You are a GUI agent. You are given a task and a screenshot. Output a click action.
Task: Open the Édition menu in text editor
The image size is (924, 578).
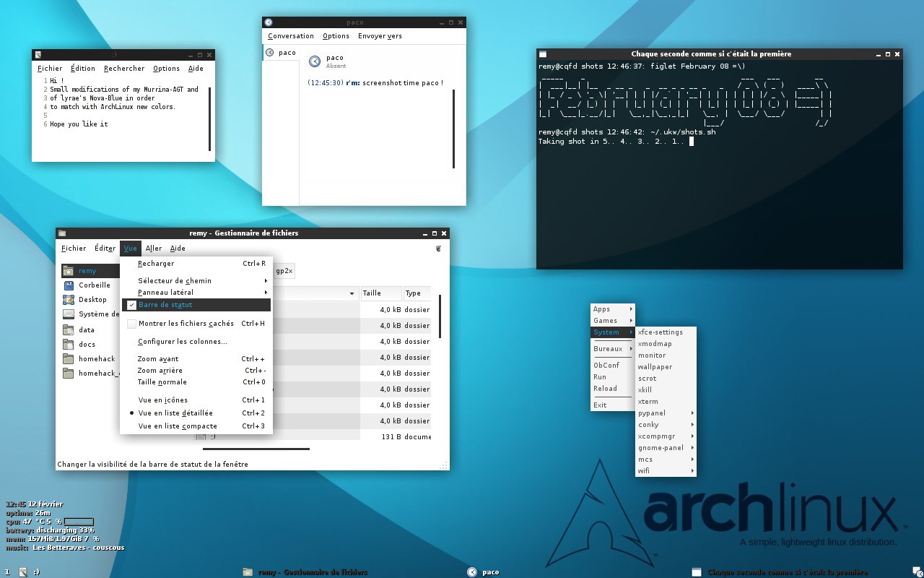pyautogui.click(x=83, y=69)
